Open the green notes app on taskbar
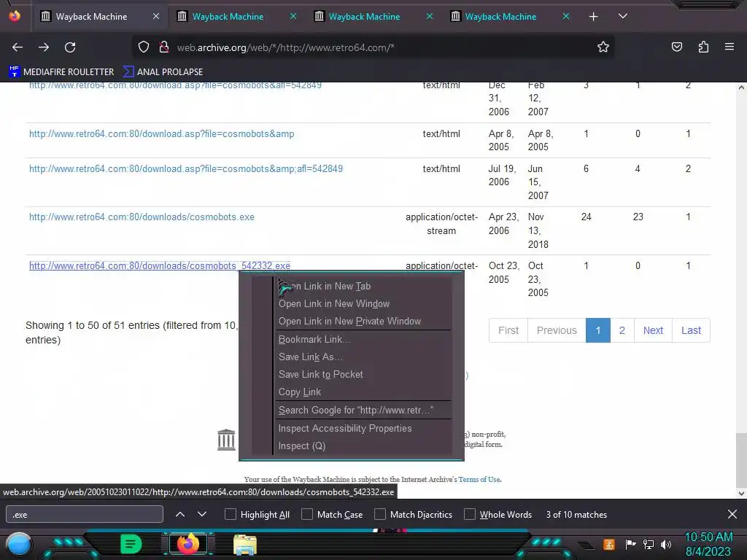747x560 pixels. [131, 544]
